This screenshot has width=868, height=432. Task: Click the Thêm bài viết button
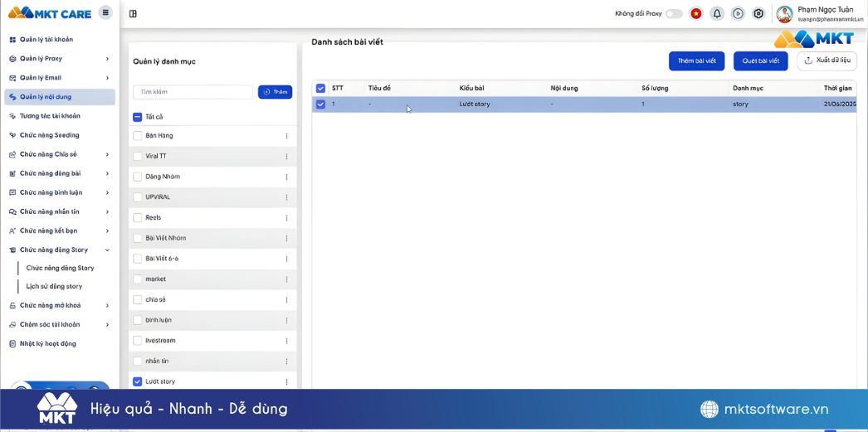coord(696,61)
